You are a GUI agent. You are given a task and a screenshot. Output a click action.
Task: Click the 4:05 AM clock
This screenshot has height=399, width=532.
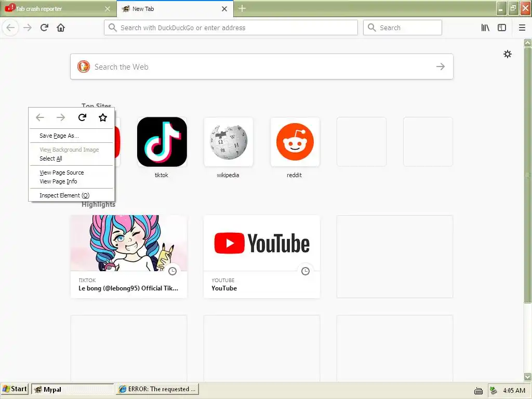pyautogui.click(x=514, y=391)
